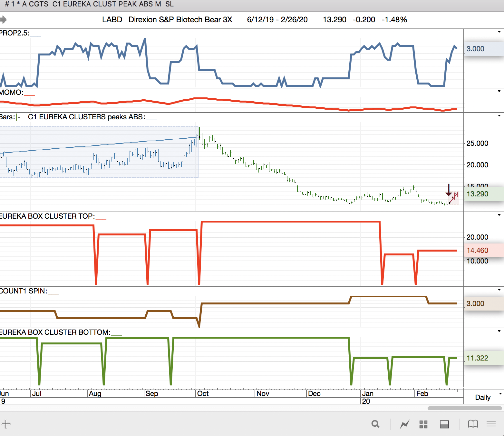Click the horizontal scrollbar below date axis

point(464,408)
